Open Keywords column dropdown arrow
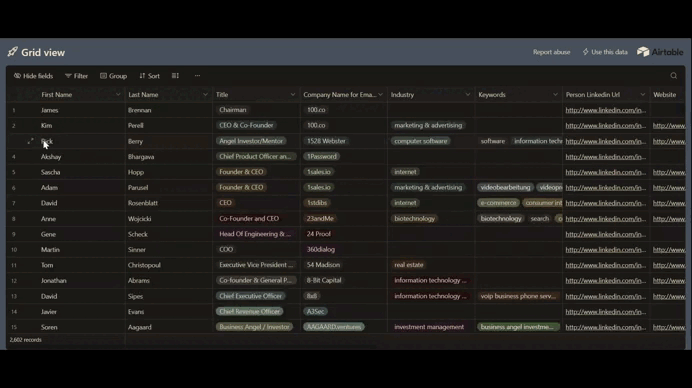This screenshot has width=692, height=388. (x=555, y=94)
